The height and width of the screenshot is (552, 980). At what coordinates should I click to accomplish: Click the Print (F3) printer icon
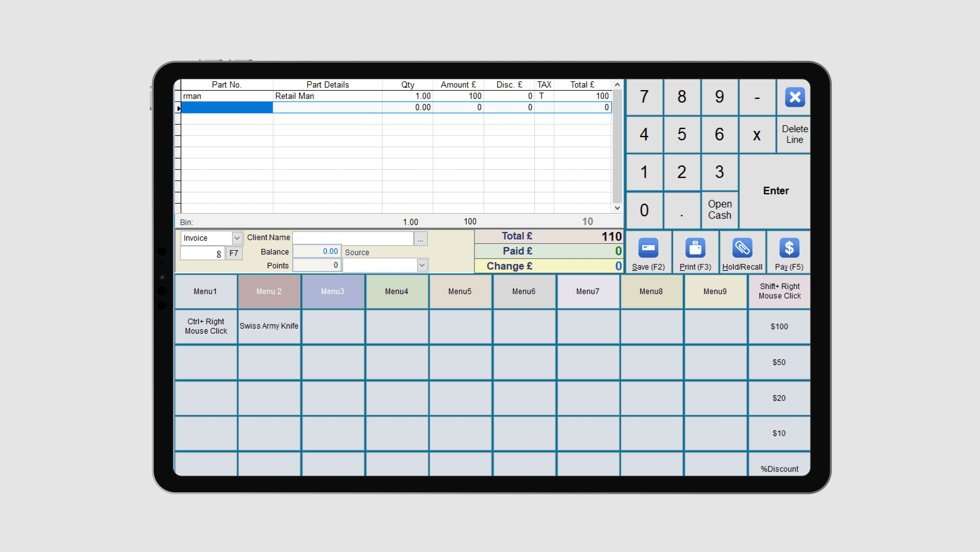coord(695,249)
